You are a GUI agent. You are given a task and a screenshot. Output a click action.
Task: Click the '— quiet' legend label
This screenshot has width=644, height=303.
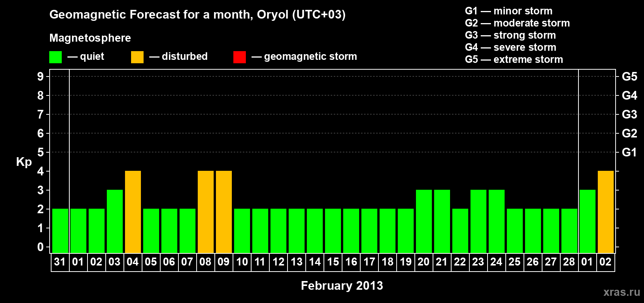[x=86, y=56]
